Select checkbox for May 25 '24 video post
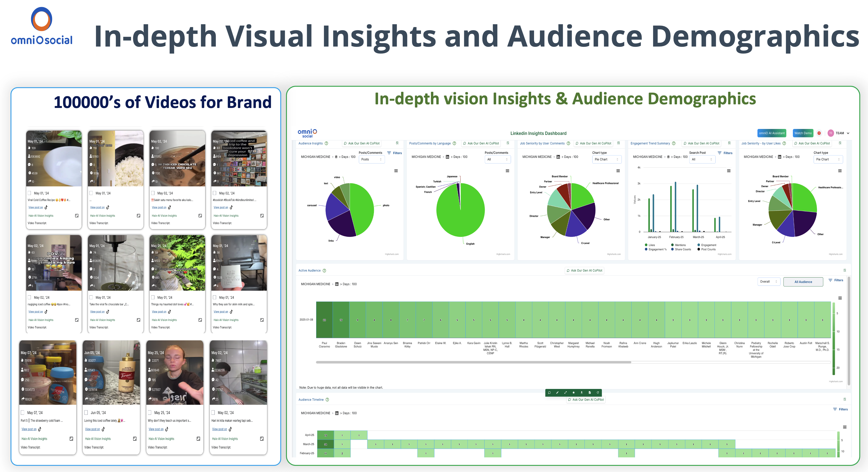The image size is (868, 472). coord(150,413)
